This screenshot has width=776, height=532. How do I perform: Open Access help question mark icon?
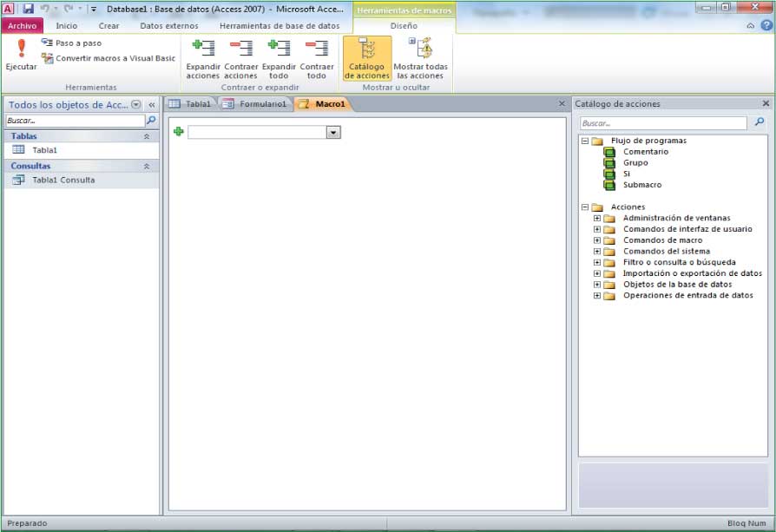(766, 25)
